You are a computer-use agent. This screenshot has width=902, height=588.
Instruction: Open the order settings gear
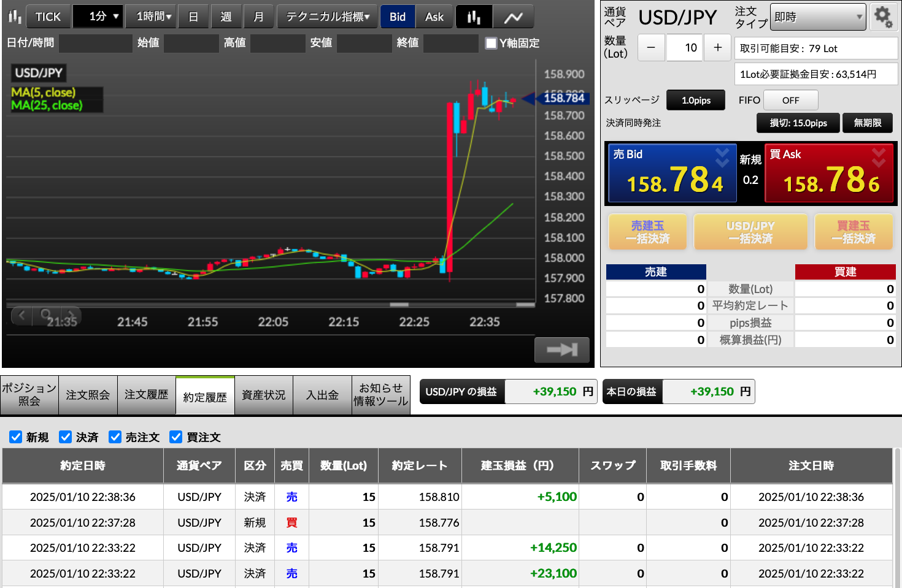(x=883, y=17)
